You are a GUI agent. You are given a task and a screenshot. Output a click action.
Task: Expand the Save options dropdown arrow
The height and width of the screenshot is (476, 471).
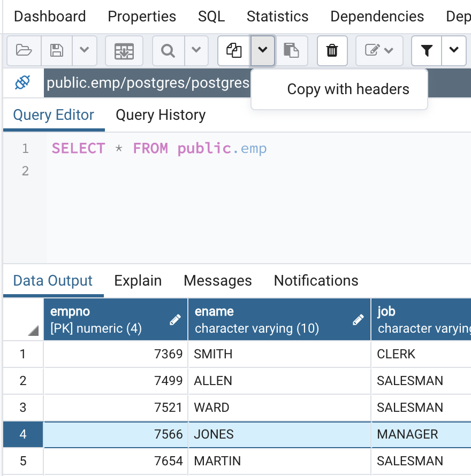click(x=84, y=51)
